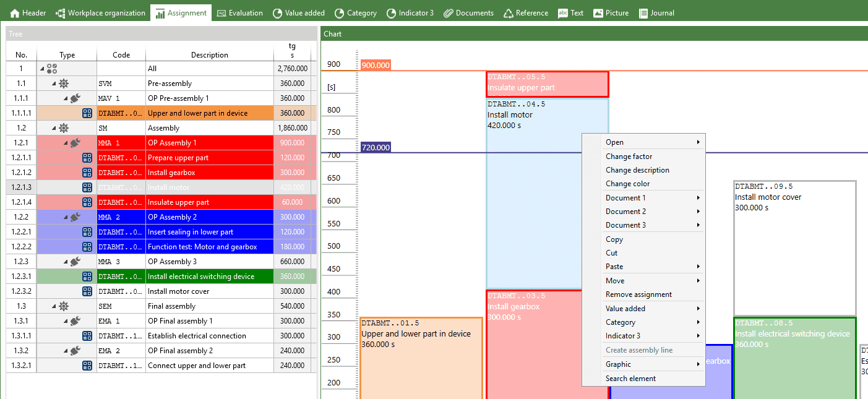Image resolution: width=868 pixels, height=399 pixels.
Task: Switch to the Category tab
Action: click(356, 13)
